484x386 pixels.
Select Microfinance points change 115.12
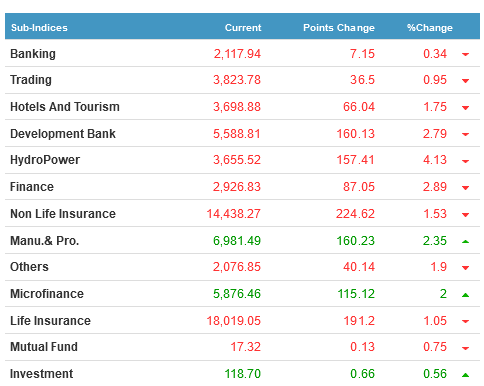356,294
